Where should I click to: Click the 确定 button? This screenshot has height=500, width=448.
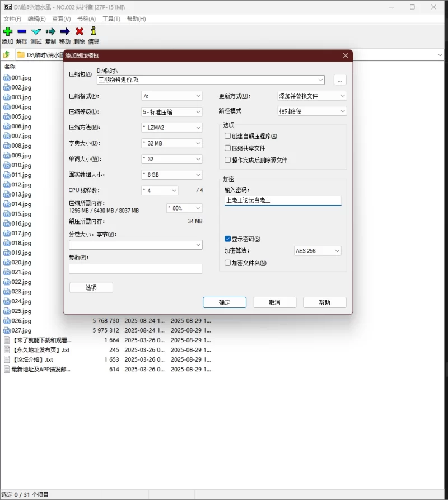(225, 302)
